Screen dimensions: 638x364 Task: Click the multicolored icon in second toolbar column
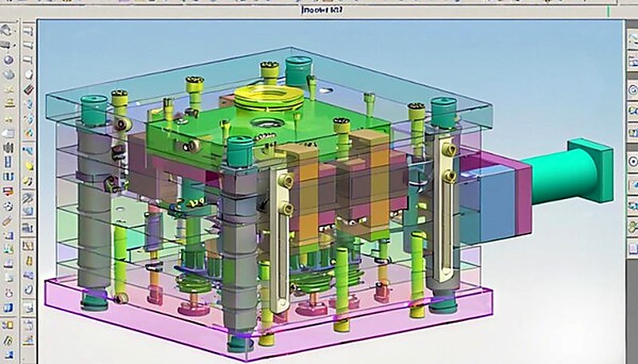pyautogui.click(x=29, y=133)
